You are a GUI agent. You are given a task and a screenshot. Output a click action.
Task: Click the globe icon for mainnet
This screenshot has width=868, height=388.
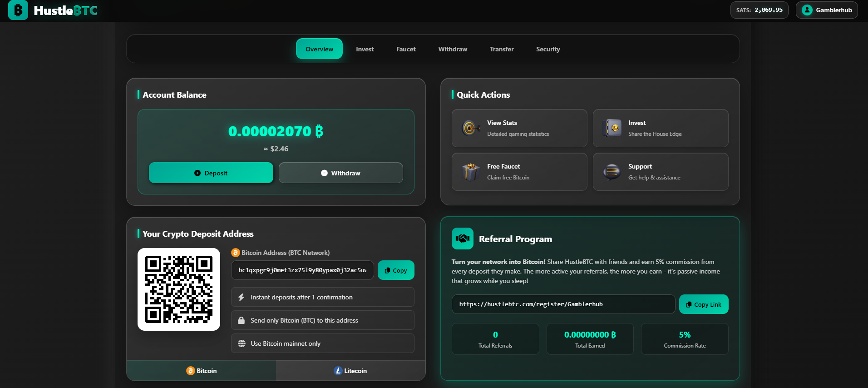(242, 343)
